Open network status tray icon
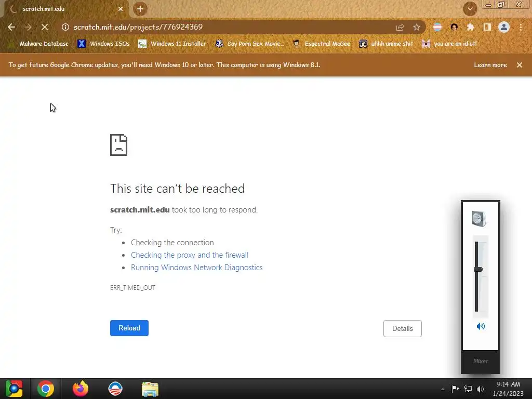The image size is (532, 399). pos(468,389)
